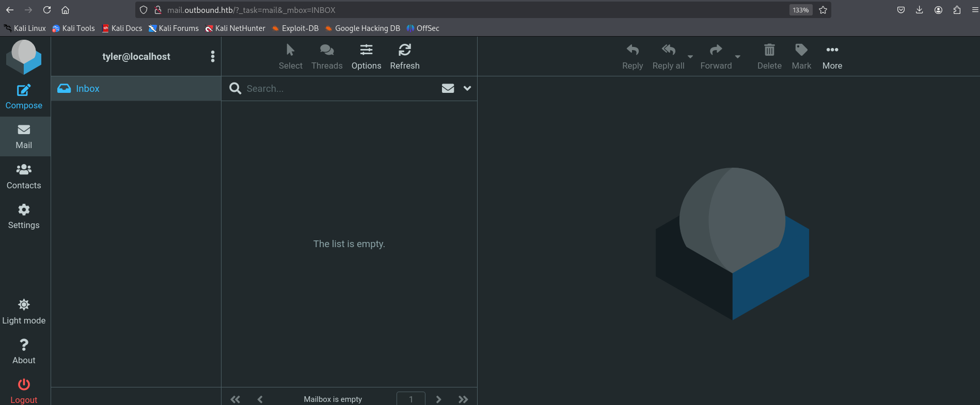980x405 pixels.
Task: Toggle the unread messages envelope filter
Action: [448, 88]
